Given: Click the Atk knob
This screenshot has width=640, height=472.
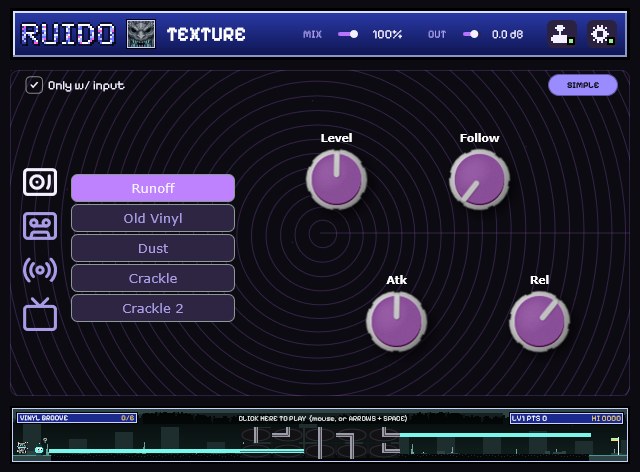Looking at the screenshot, I should click(396, 321).
